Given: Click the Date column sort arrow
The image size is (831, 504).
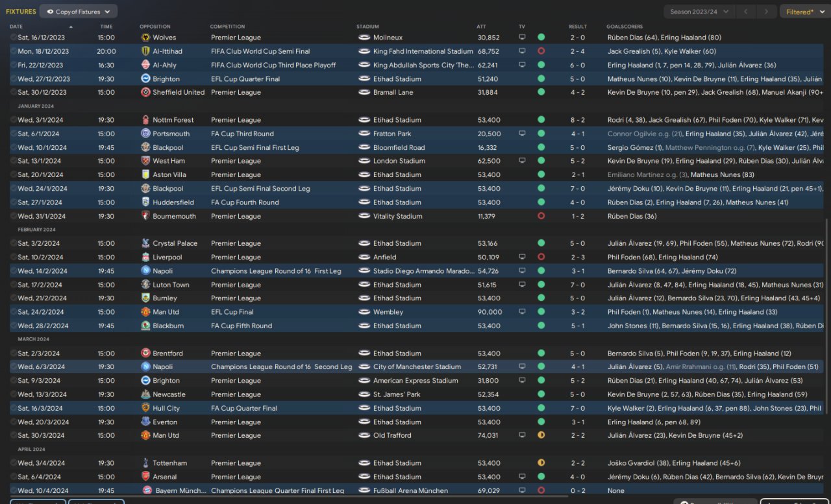Looking at the screenshot, I should point(71,27).
